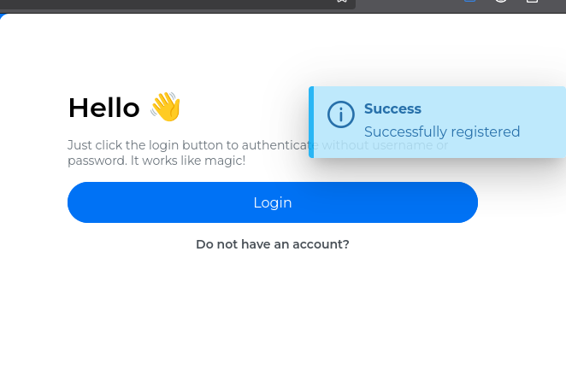566x392 pixels.
Task: Focus the browser address bar field
Action: coord(171,3)
